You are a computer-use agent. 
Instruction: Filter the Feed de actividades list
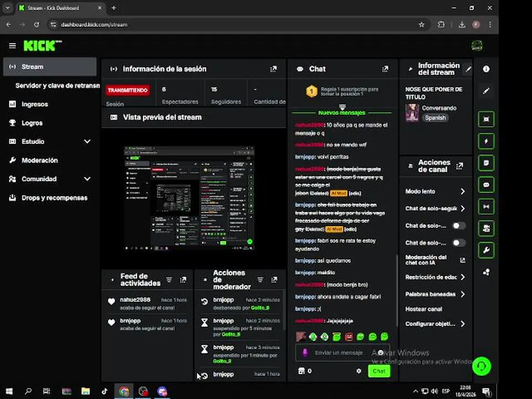(x=169, y=279)
